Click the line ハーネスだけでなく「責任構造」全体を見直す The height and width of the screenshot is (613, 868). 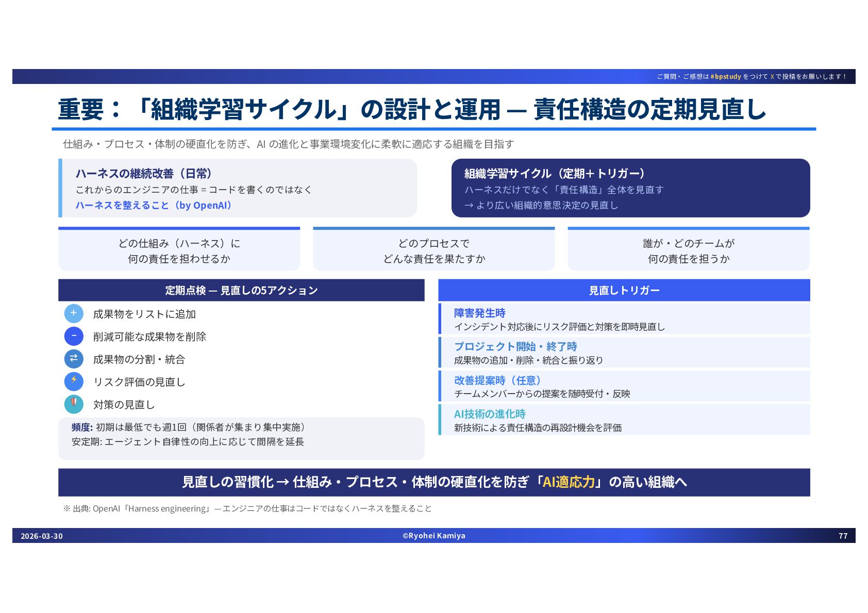tap(564, 190)
